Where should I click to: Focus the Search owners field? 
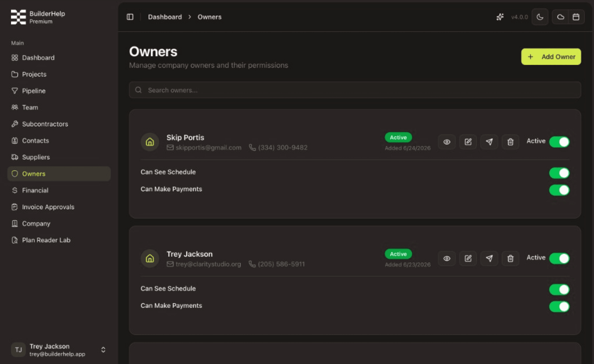pyautogui.click(x=355, y=90)
